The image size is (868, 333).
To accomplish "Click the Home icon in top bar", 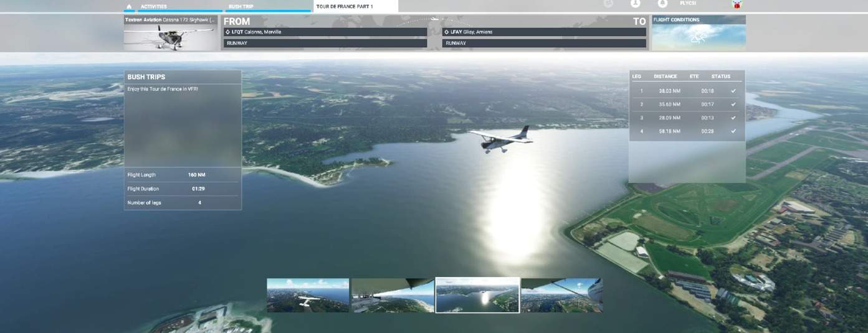I will point(129,6).
